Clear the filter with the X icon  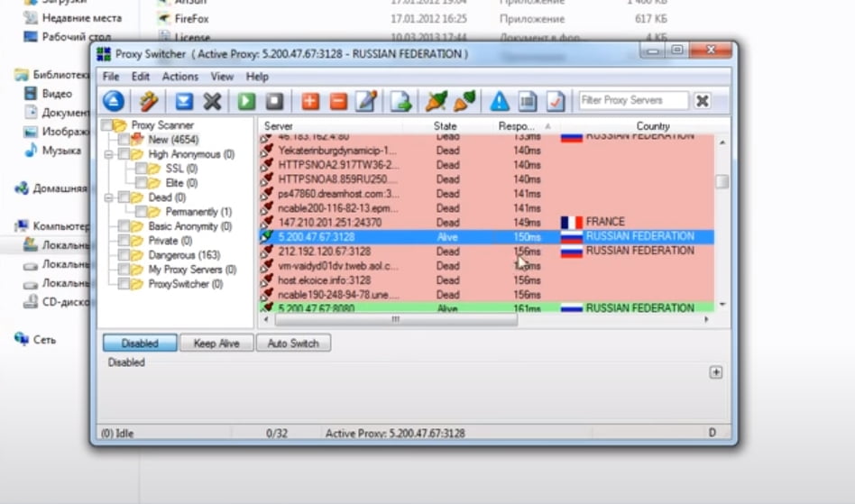[x=703, y=101]
